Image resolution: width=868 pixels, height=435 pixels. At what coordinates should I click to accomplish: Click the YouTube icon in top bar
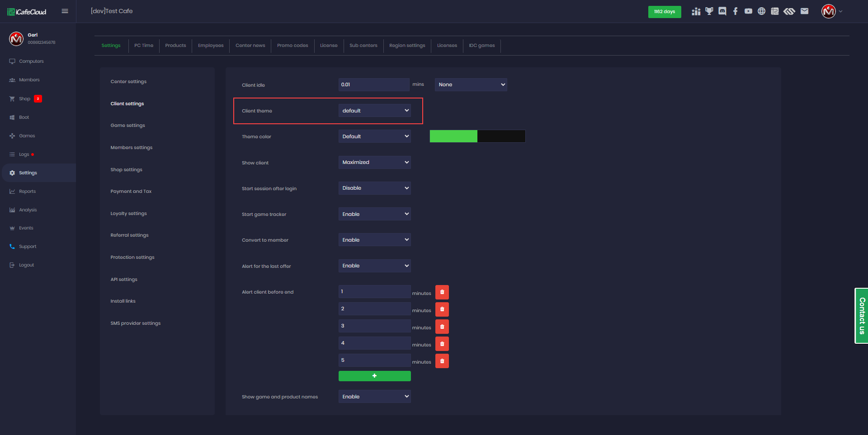(749, 11)
